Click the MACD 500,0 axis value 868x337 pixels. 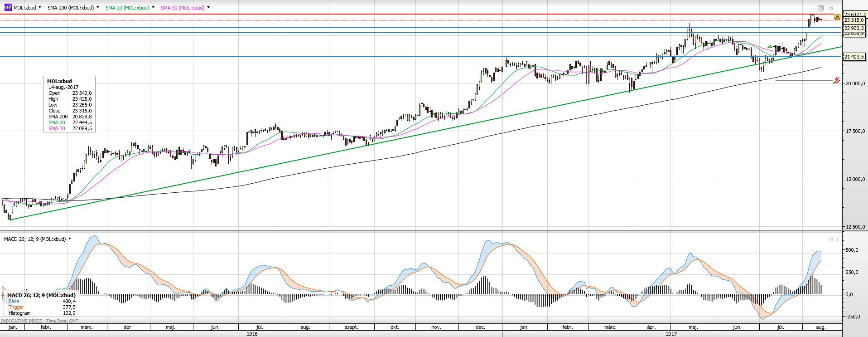(852, 250)
